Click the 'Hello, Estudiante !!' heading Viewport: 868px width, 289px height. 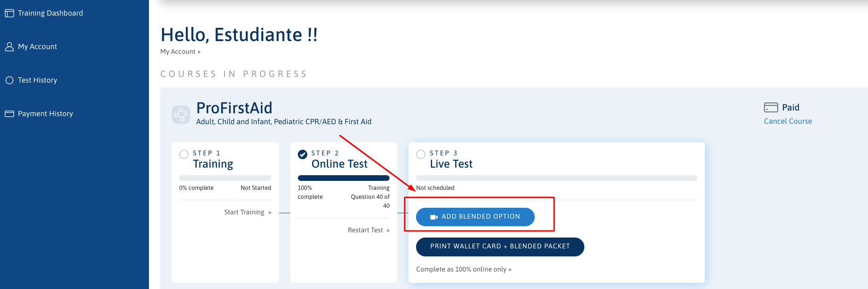239,35
